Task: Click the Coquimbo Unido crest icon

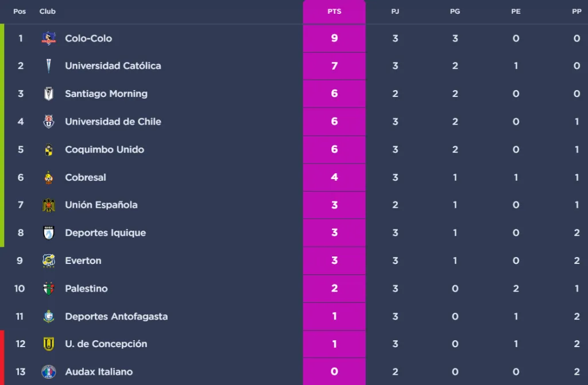Action: point(49,150)
